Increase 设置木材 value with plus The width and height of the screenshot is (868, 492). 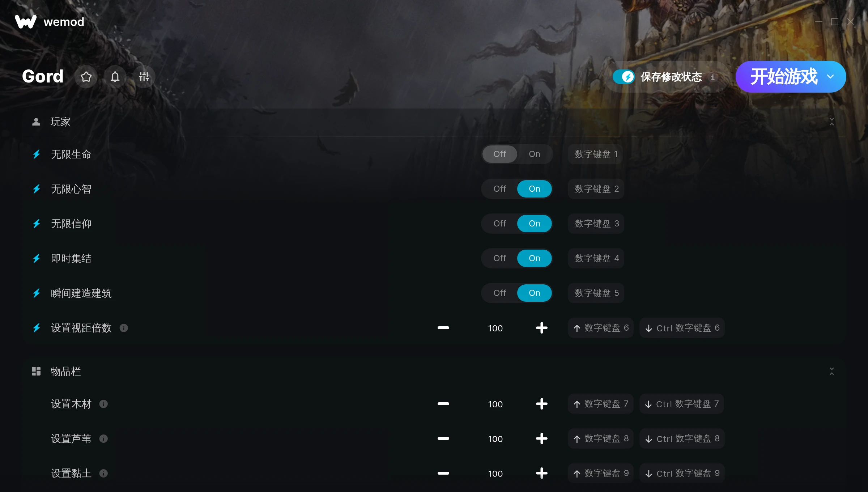[x=541, y=404]
